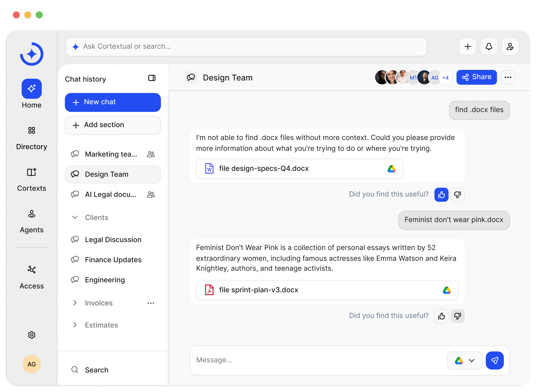This screenshot has width=537, height=392.
Task: Open the Agents icon
Action: [32, 214]
